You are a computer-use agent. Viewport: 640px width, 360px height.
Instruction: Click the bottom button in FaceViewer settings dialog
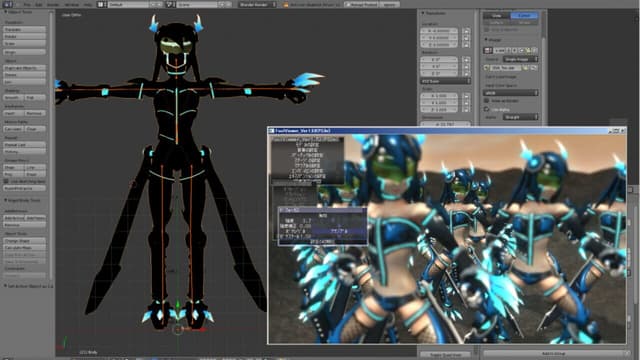(322, 242)
